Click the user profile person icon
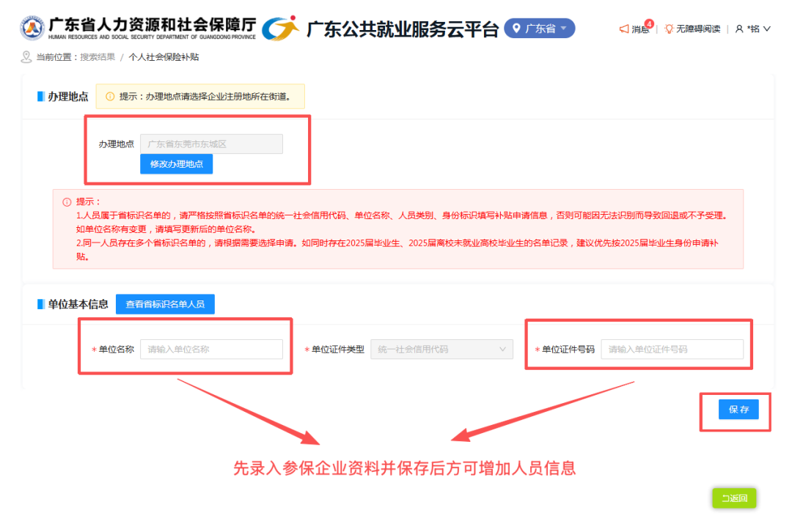 point(739,29)
